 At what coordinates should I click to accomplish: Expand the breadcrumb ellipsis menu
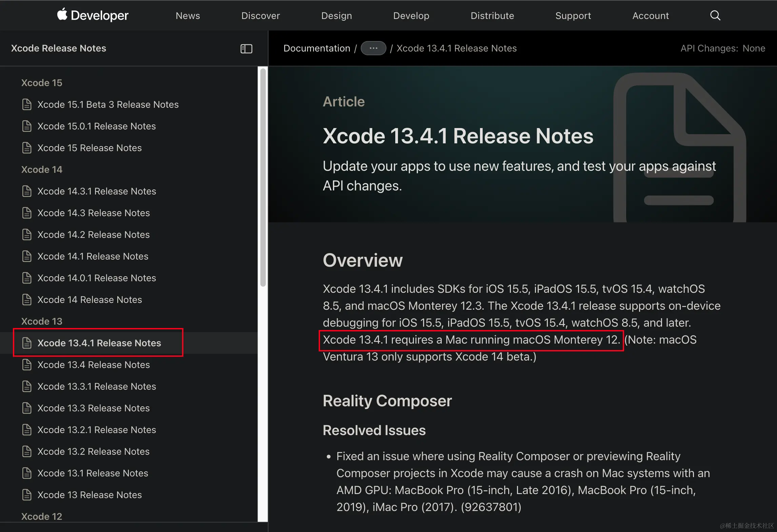tap(373, 48)
